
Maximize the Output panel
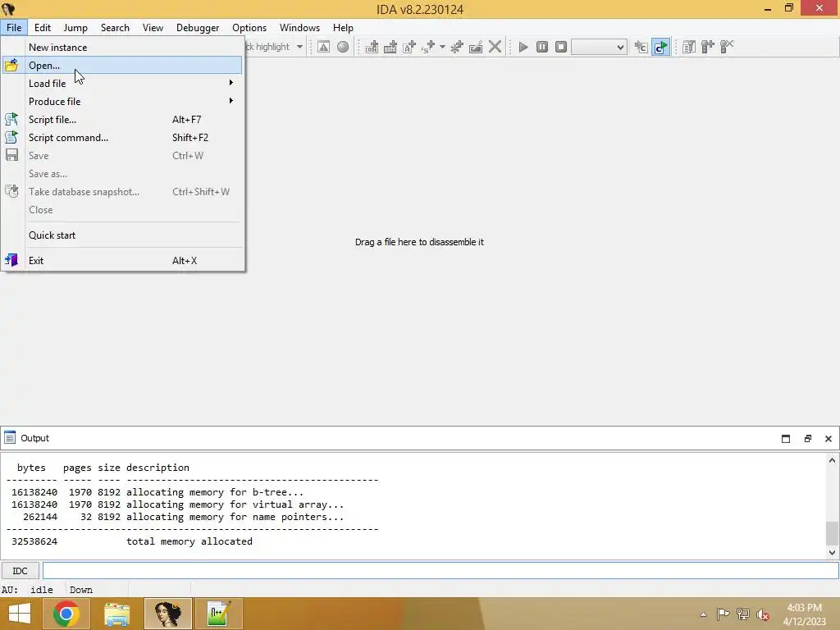pos(786,439)
